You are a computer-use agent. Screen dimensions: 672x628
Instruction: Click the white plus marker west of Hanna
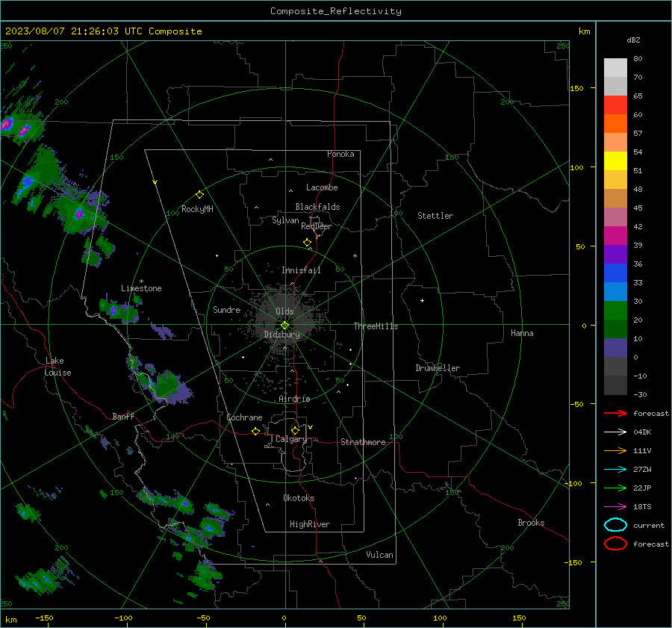(422, 300)
